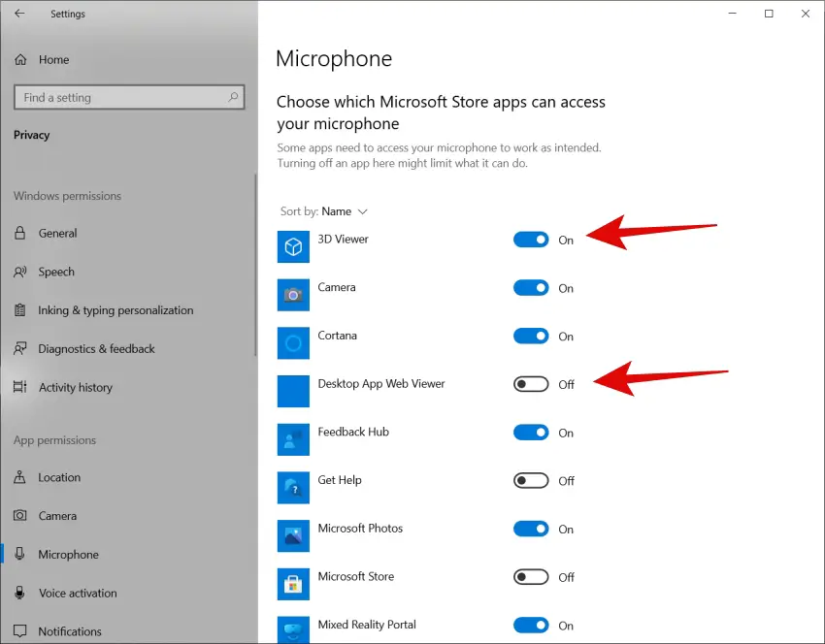Click the back arrow in Settings

pyautogui.click(x=19, y=14)
